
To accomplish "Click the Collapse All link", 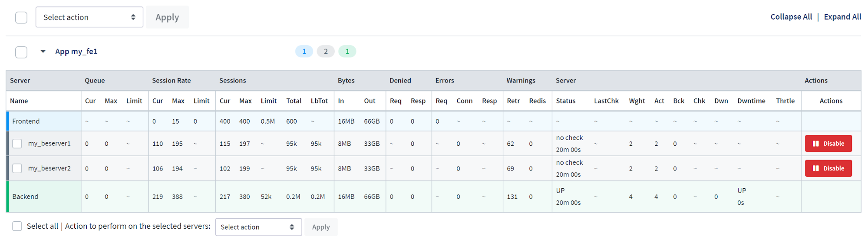I will click(x=791, y=16).
